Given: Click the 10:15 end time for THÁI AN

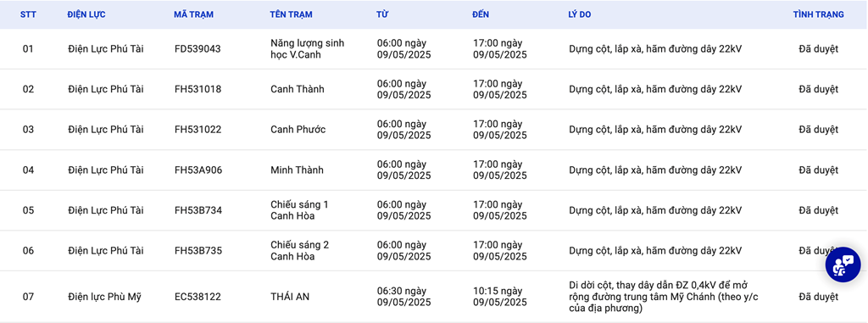Looking at the screenshot, I should point(500,297).
